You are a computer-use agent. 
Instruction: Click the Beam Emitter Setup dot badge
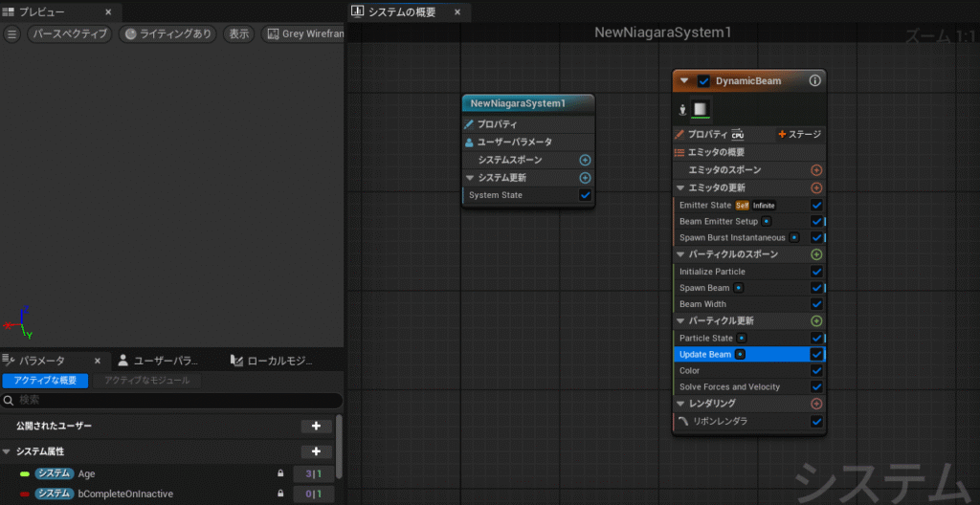tap(767, 221)
